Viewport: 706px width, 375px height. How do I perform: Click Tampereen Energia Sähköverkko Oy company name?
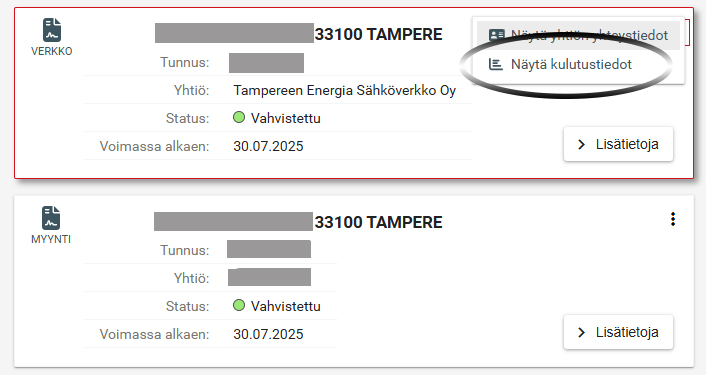tap(344, 90)
